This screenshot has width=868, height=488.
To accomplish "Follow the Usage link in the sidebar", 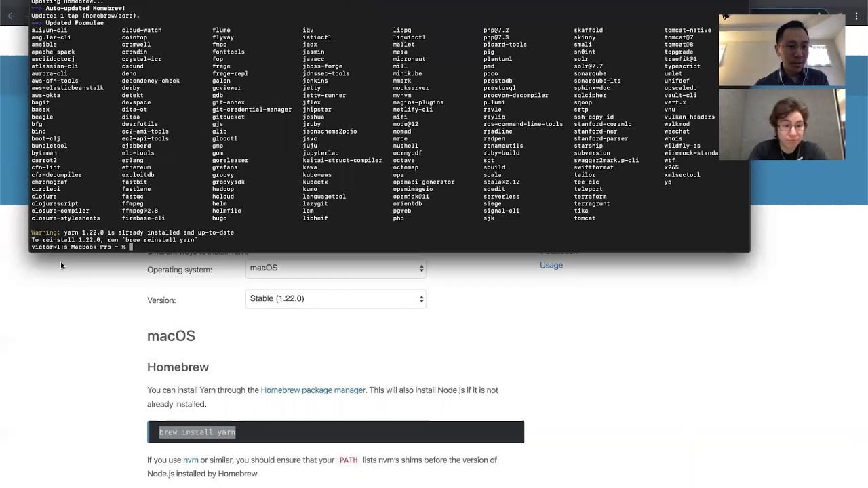I will click(551, 265).
